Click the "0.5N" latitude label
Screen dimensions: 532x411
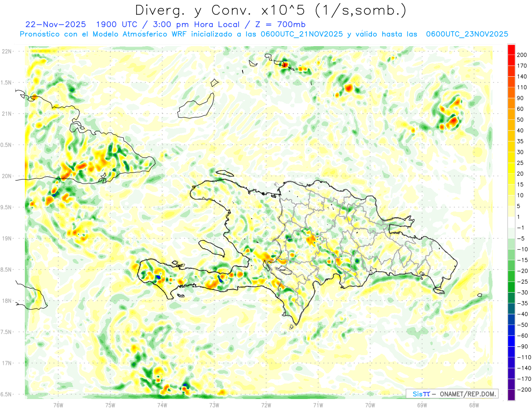click(x=7, y=145)
